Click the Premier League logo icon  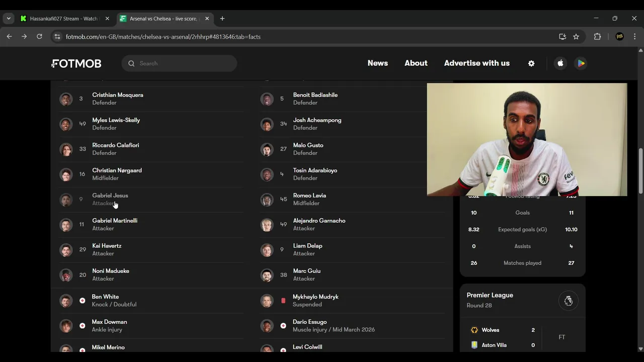(x=569, y=301)
